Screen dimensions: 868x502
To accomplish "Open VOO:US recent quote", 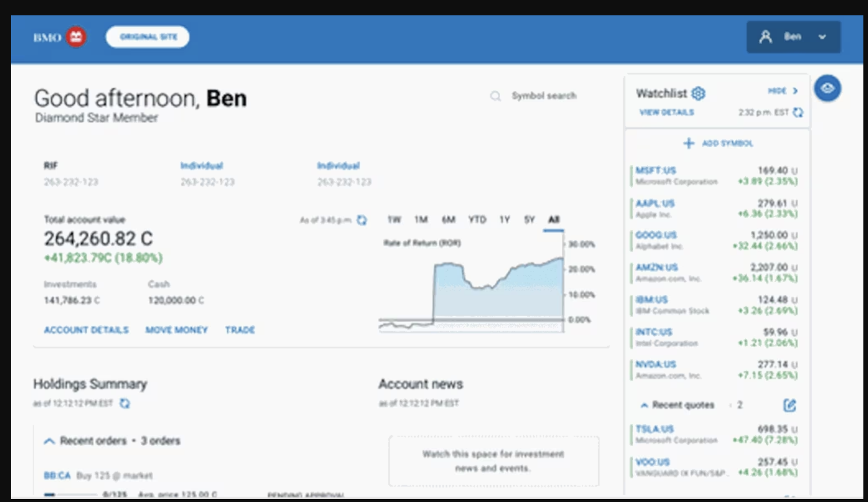I will click(652, 462).
